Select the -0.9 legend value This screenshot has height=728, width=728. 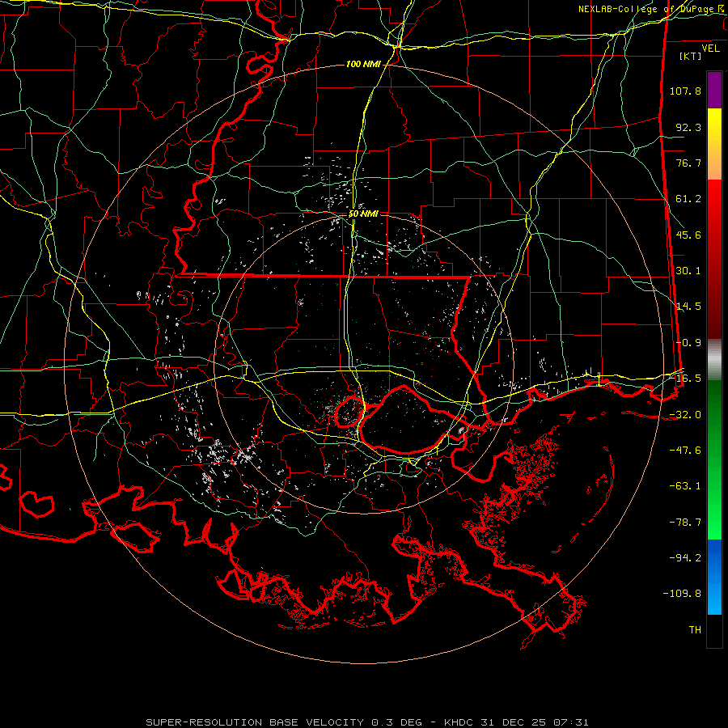(x=688, y=343)
